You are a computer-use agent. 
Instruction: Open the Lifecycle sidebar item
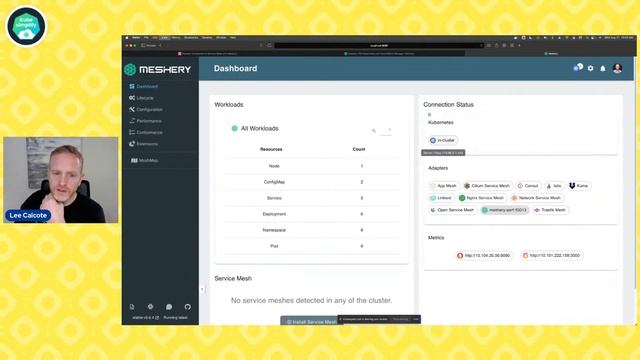click(x=142, y=98)
